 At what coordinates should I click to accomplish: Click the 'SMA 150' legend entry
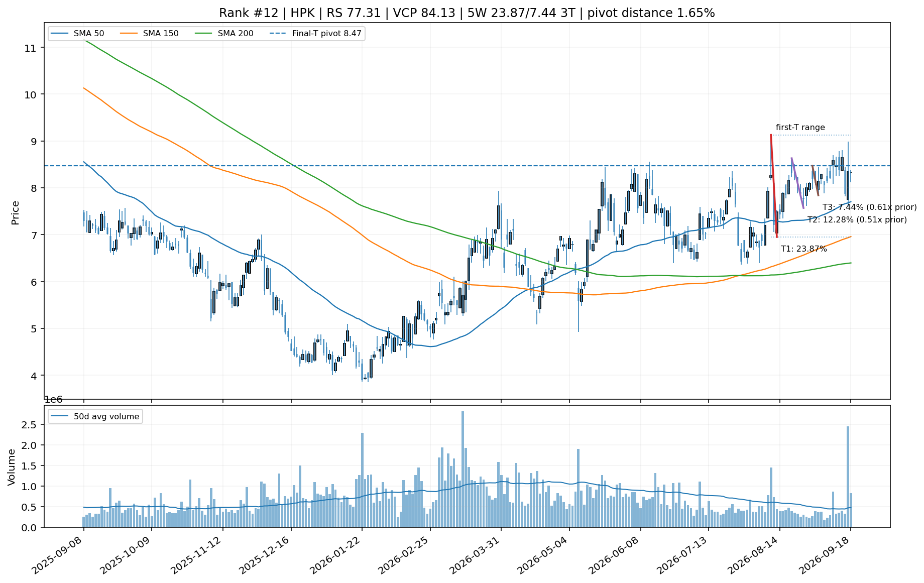coord(150,34)
